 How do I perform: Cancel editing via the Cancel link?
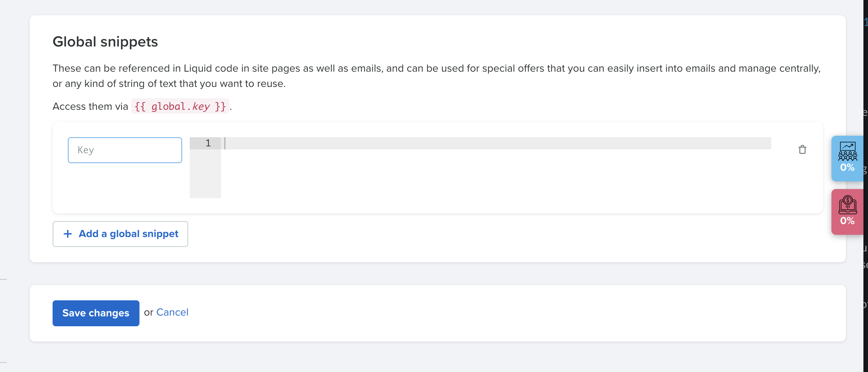(x=172, y=313)
